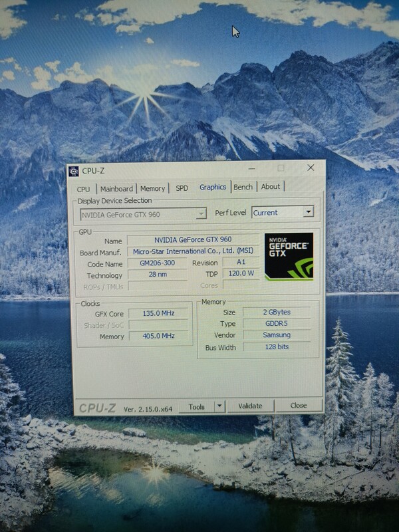
Task: Click the Code Name value GM206-300
Action: (x=158, y=263)
